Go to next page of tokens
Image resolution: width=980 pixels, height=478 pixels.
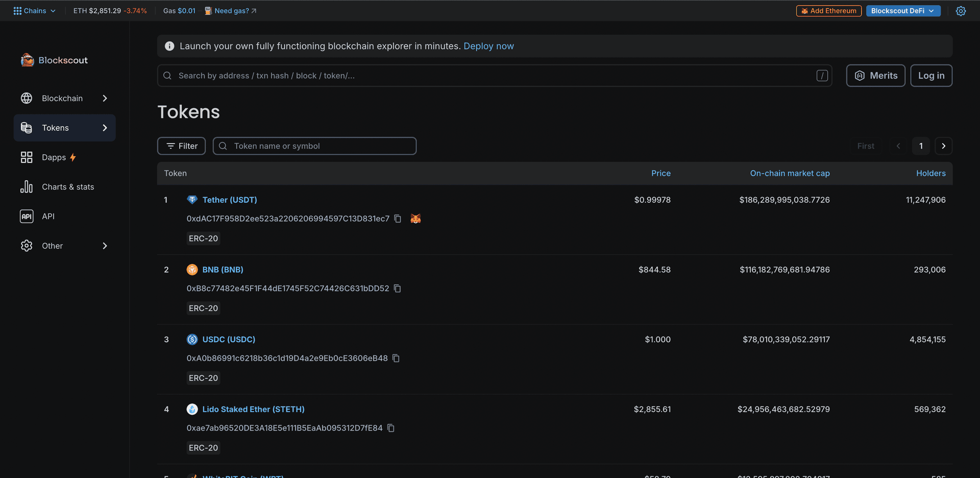click(x=943, y=146)
